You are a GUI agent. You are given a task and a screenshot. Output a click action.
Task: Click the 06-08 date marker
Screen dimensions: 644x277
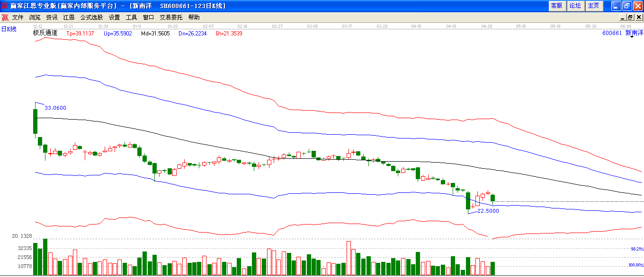[626, 26]
